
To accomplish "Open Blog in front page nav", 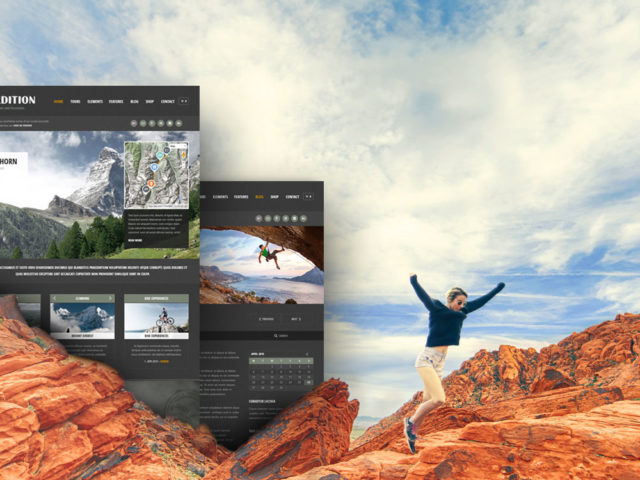I will coord(134,101).
